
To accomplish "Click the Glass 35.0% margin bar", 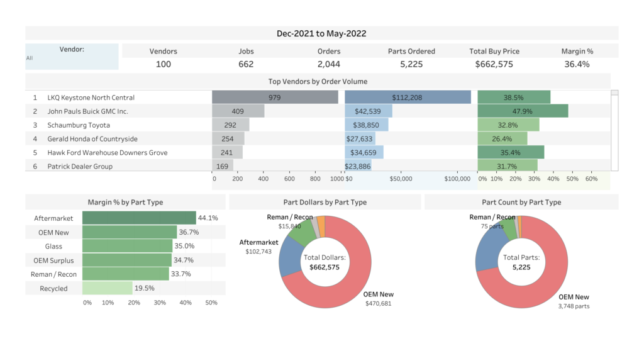I will (127, 246).
